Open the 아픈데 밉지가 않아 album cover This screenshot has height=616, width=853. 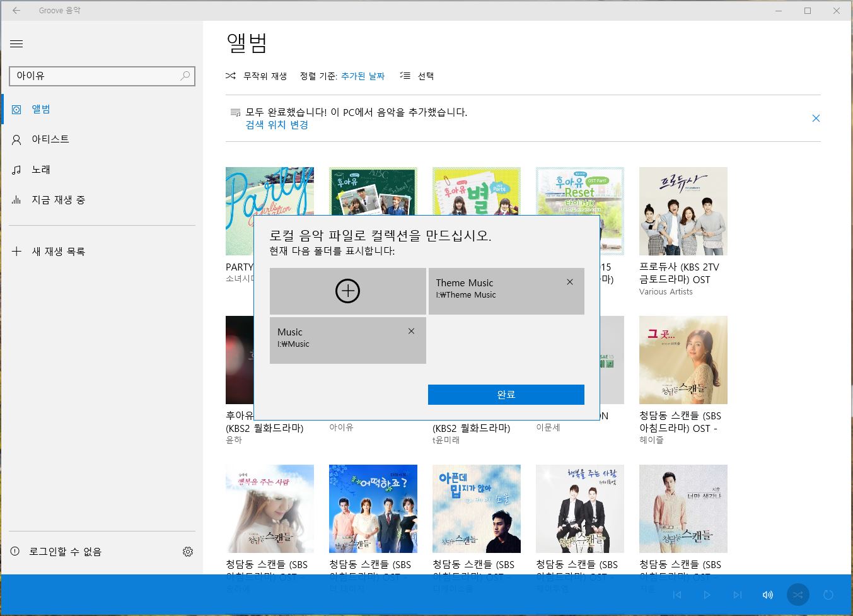click(477, 509)
